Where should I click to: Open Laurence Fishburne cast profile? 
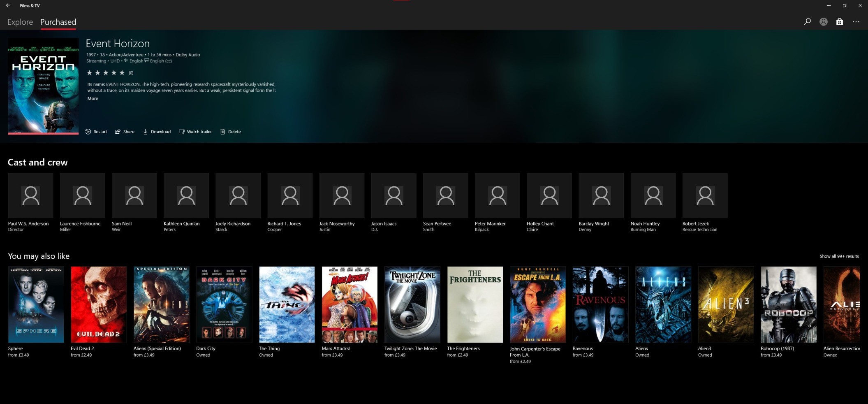82,202
